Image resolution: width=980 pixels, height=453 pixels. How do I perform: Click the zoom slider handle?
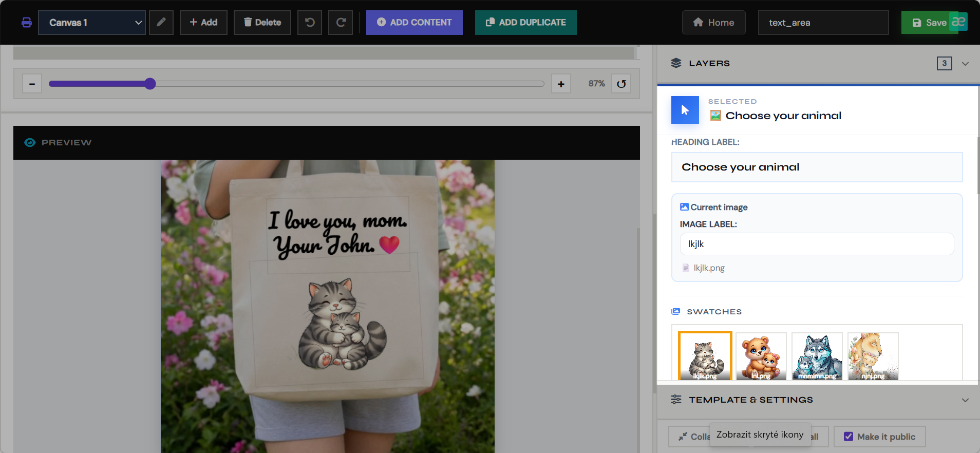tap(150, 84)
